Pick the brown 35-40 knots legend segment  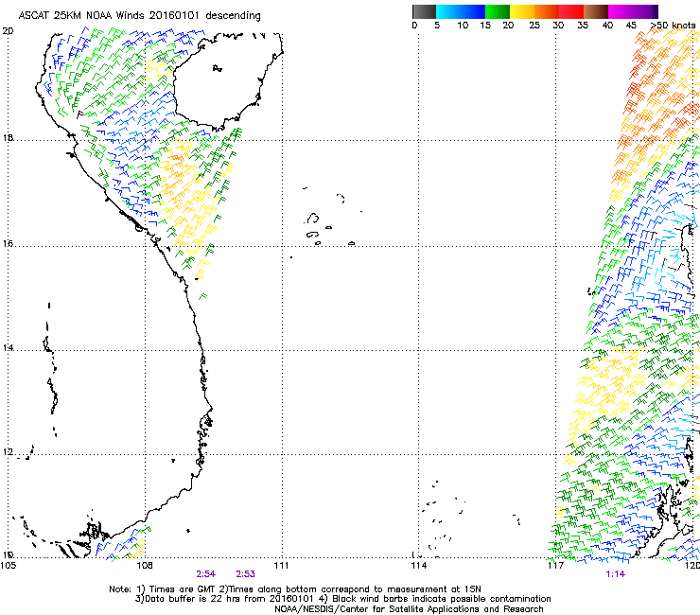coord(596,11)
